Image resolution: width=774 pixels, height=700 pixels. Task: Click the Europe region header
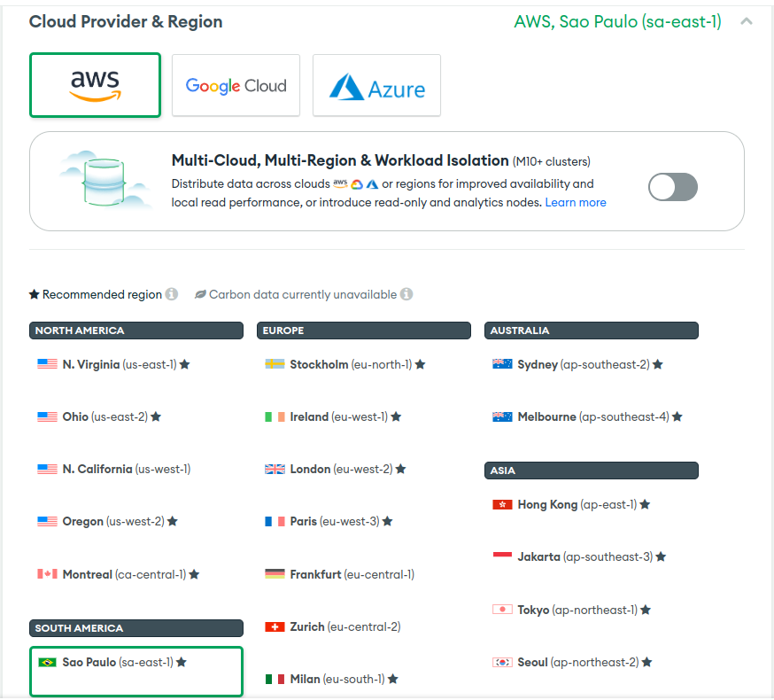tap(363, 331)
